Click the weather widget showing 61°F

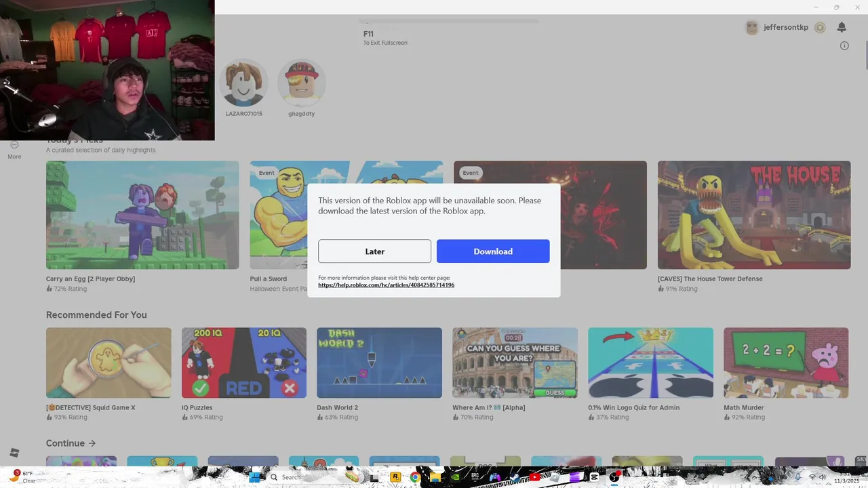(22, 477)
